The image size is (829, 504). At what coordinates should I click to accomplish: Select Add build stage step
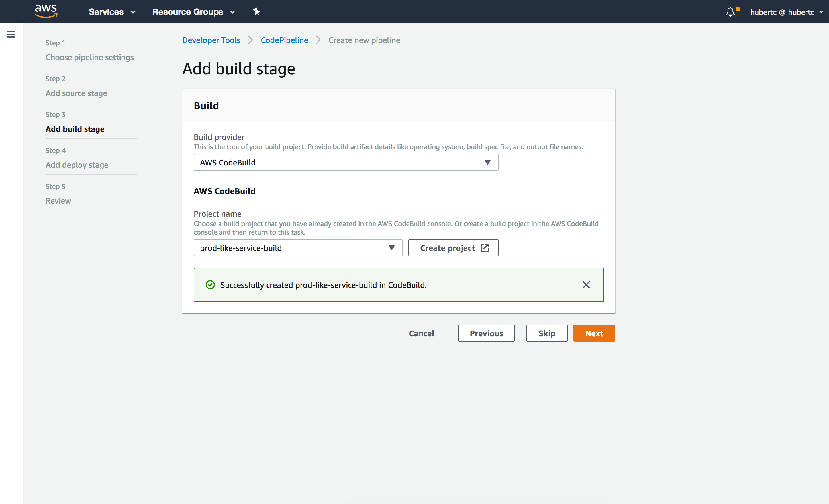coord(75,129)
